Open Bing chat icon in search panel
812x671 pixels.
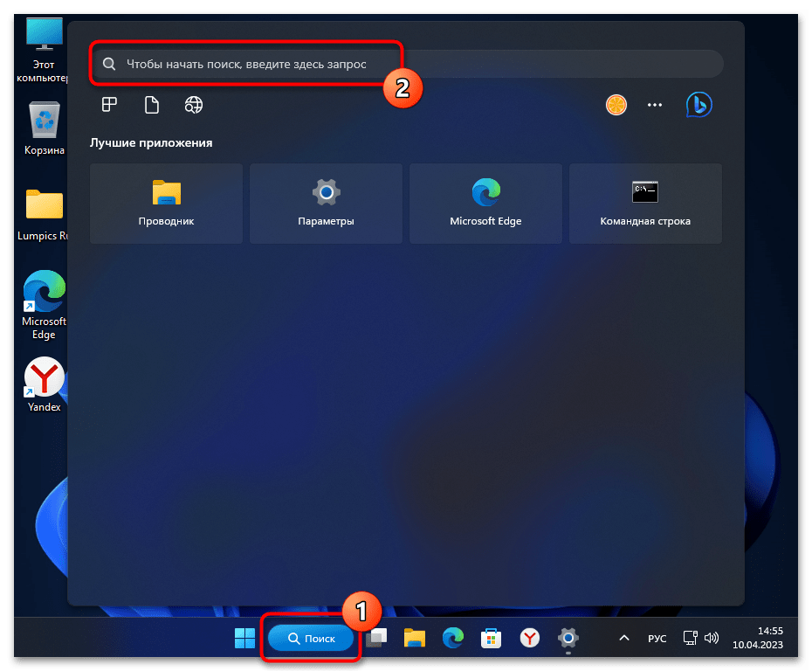click(x=698, y=105)
